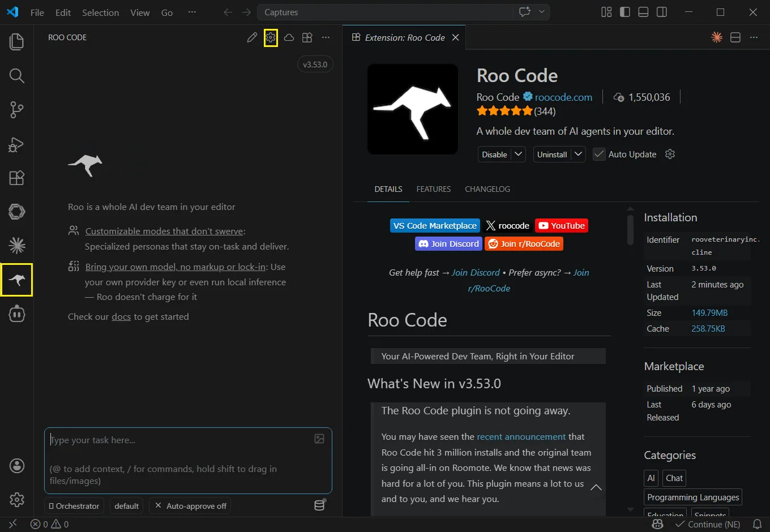Open more actions in the editor toolbar
Image resolution: width=770 pixels, height=532 pixels.
click(754, 37)
